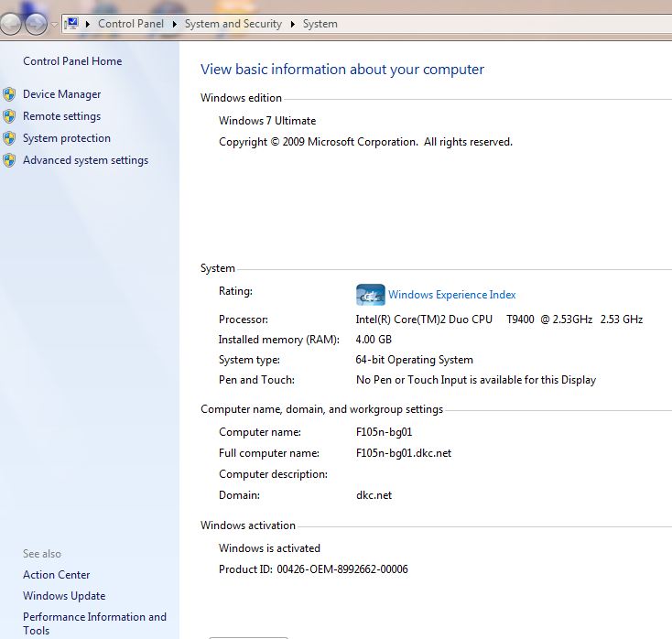Click the Back navigation arrow button
This screenshot has height=639, width=672.
pos(12,24)
